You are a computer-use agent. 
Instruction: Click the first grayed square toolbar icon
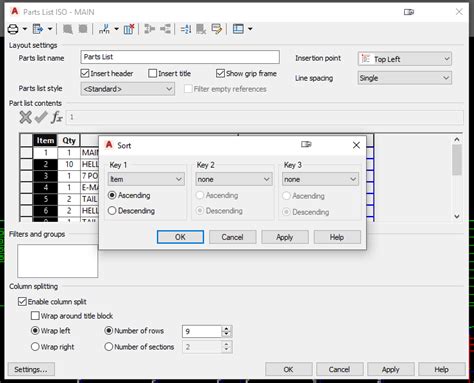(x=68, y=29)
